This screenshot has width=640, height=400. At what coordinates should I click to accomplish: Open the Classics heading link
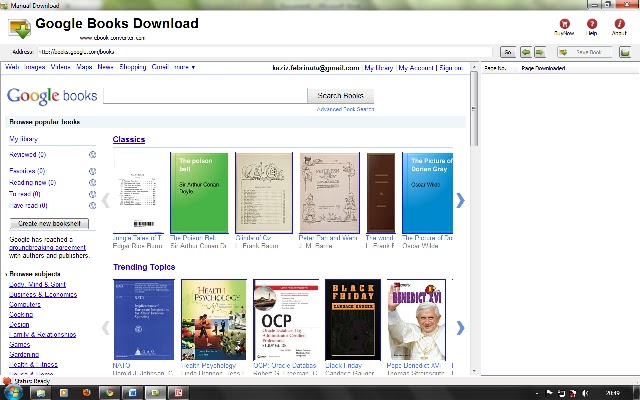[x=129, y=139]
